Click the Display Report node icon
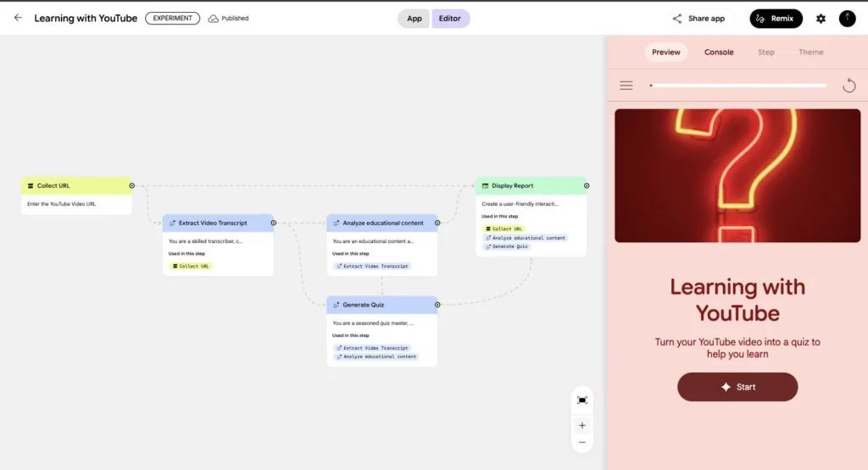 coord(485,185)
